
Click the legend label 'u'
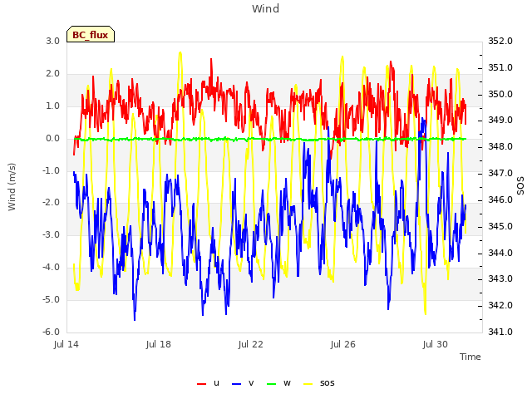216,383
